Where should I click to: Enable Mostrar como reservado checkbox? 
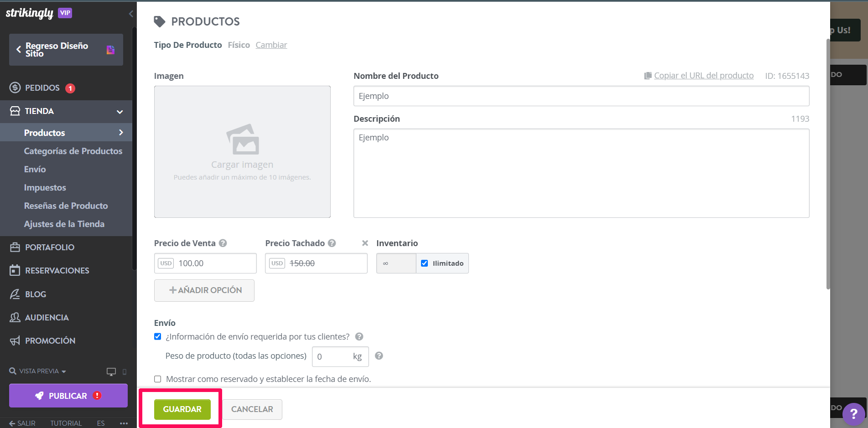[x=158, y=379]
